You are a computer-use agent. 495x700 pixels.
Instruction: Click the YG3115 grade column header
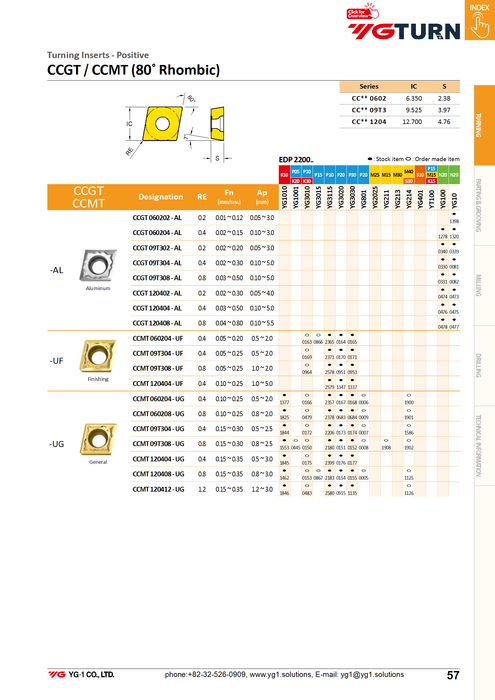330,197
